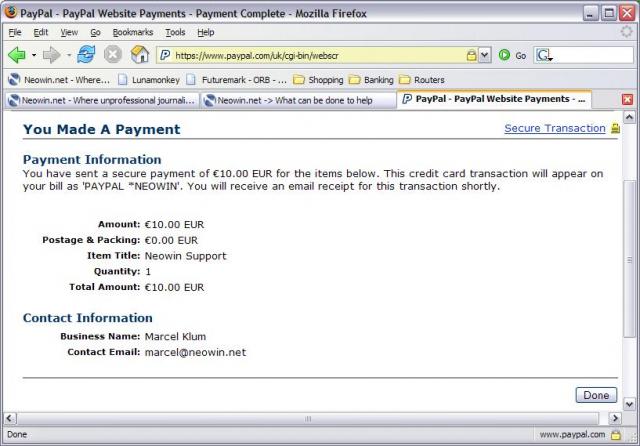Image resolution: width=640 pixels, height=446 pixels.
Task: Click the Total Amount €10.00 EUR value
Action: pos(174,287)
